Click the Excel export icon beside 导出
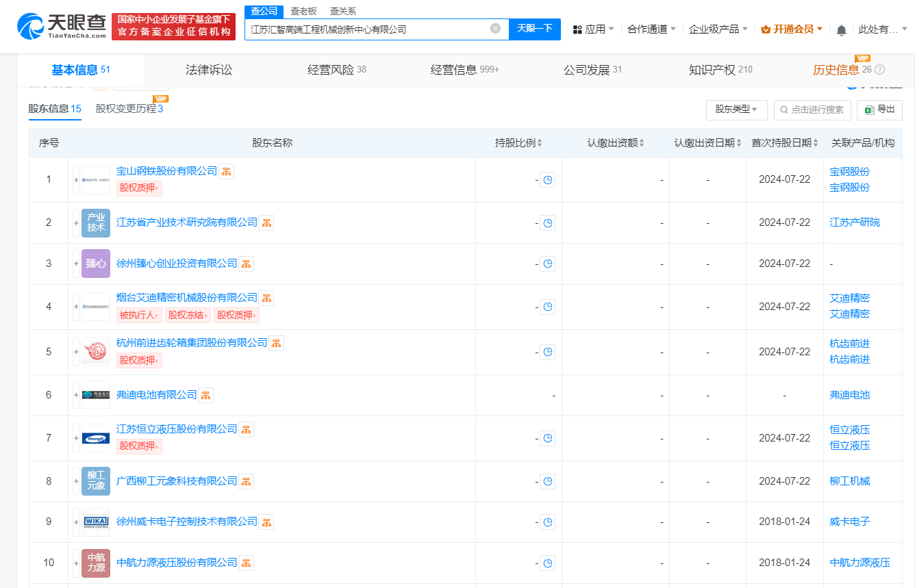Image resolution: width=915 pixels, height=588 pixels. 870,110
